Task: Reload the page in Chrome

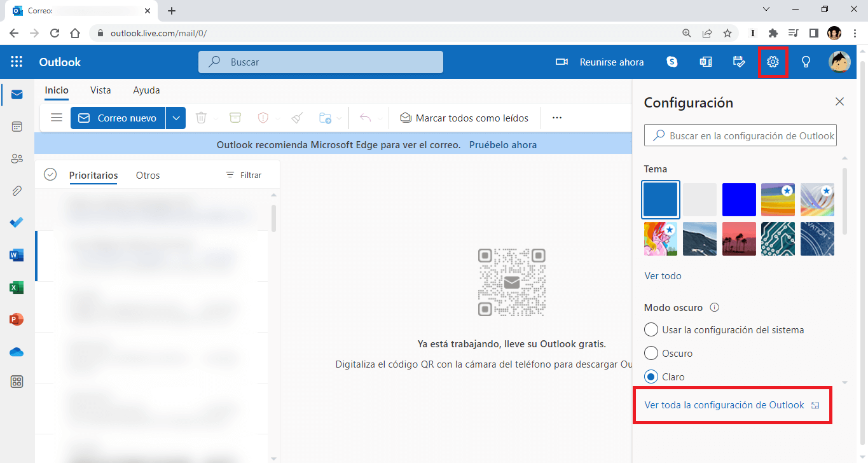Action: point(55,33)
